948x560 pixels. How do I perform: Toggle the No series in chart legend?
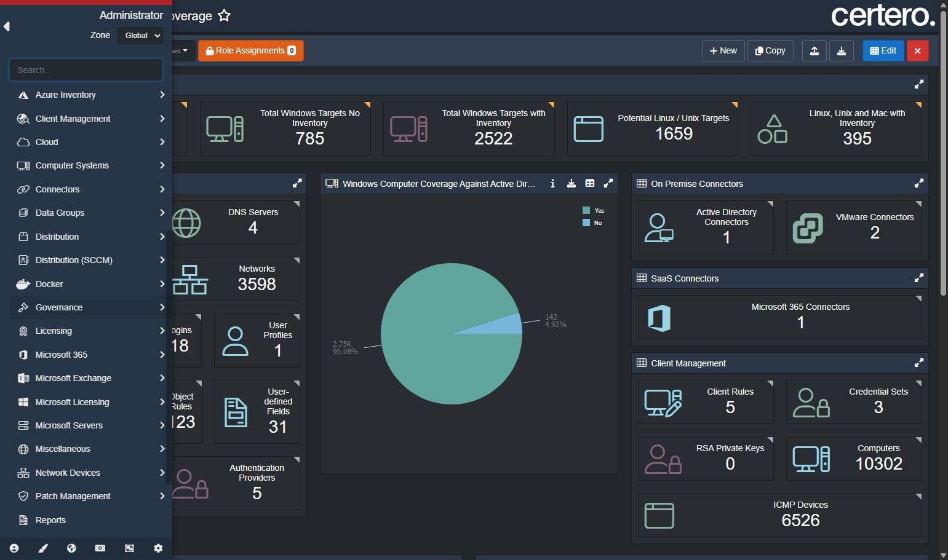coord(592,223)
